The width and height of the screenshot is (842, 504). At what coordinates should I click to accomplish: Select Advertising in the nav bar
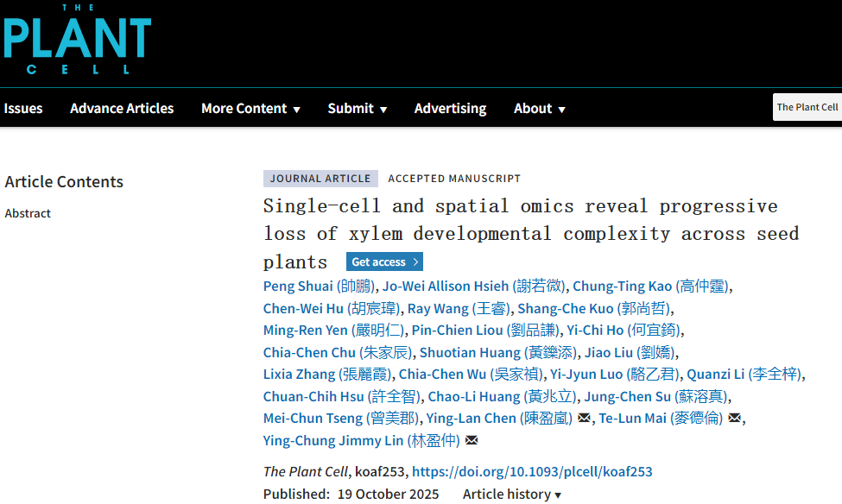tap(450, 109)
